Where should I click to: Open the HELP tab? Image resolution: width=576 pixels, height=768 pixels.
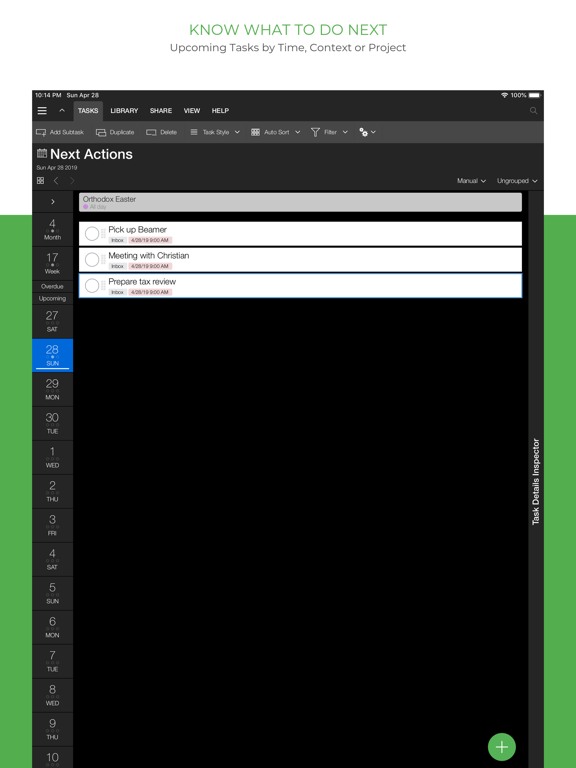tap(220, 111)
